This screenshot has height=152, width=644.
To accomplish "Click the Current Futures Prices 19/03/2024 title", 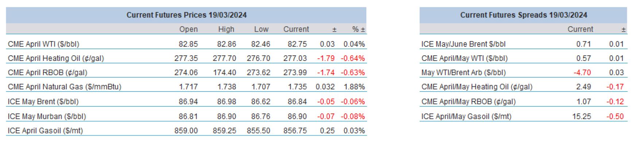I will [x=186, y=15].
